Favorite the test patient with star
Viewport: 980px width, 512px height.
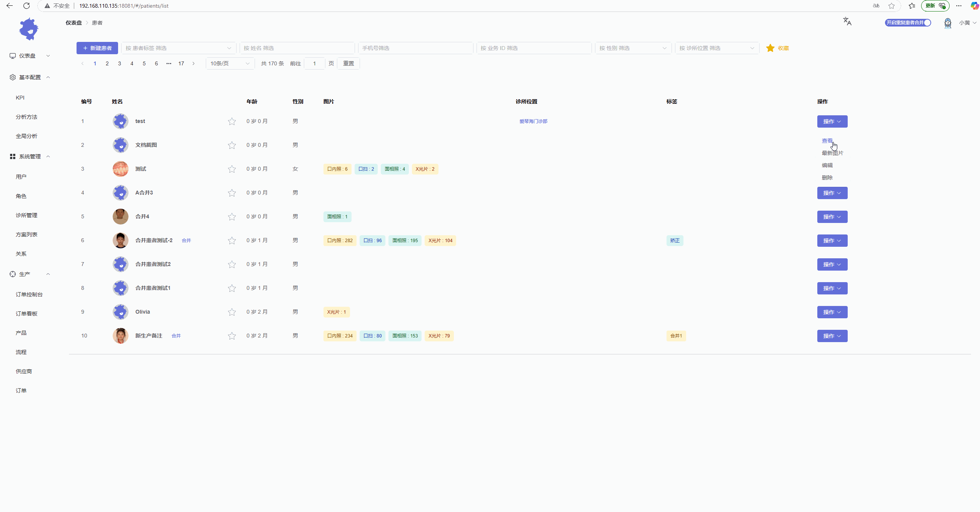pyautogui.click(x=232, y=121)
